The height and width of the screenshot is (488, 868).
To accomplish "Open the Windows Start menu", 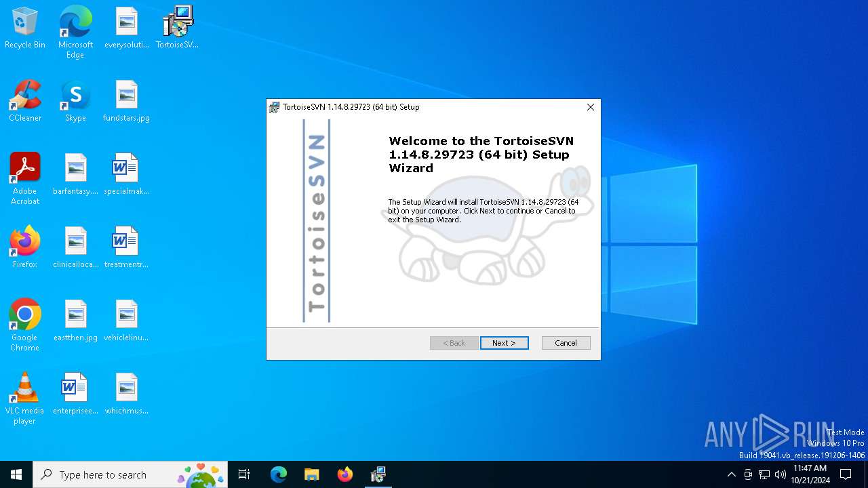I will [x=16, y=474].
